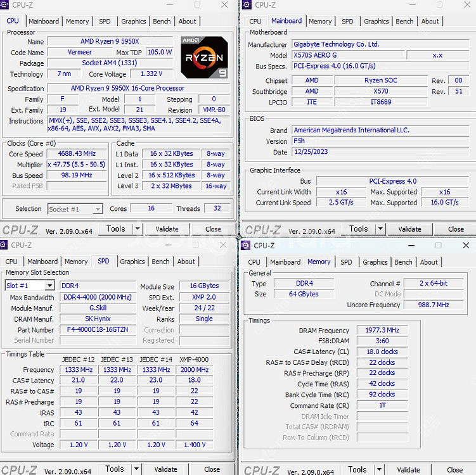
Task: Click Tools button in CPU window
Action: [116, 229]
